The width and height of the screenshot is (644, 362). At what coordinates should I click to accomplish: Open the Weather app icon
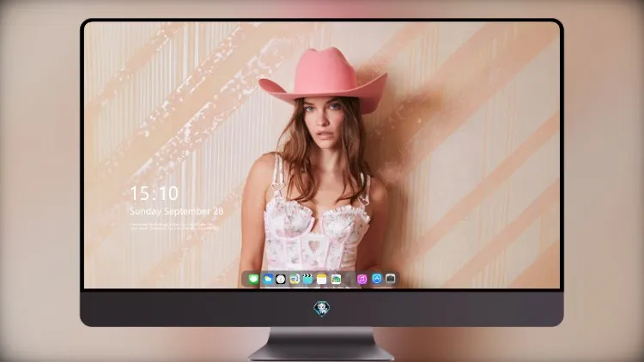click(267, 280)
